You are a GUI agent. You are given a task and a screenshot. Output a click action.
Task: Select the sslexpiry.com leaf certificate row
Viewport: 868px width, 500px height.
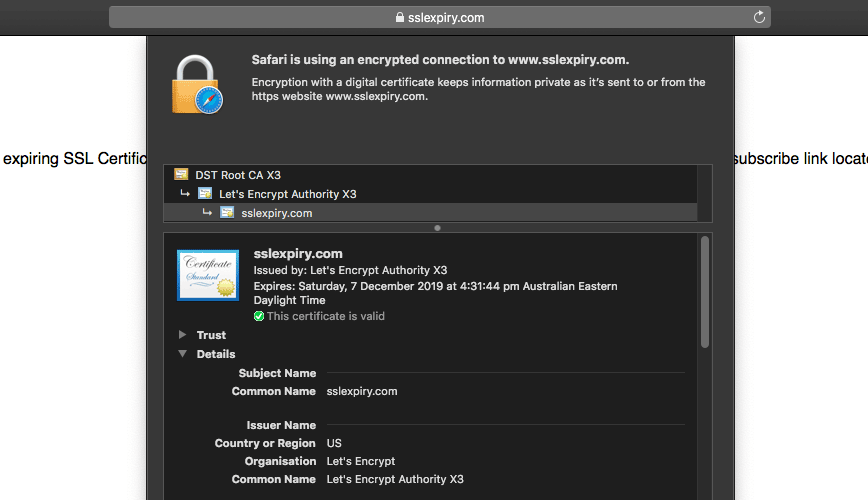tap(277, 213)
